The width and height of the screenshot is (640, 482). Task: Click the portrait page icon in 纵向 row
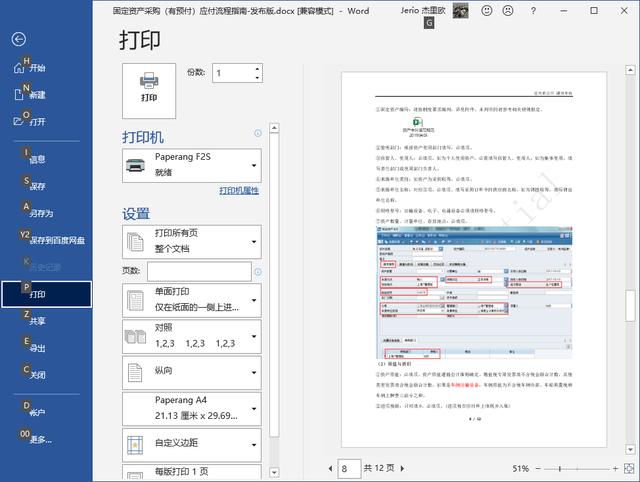(135, 373)
